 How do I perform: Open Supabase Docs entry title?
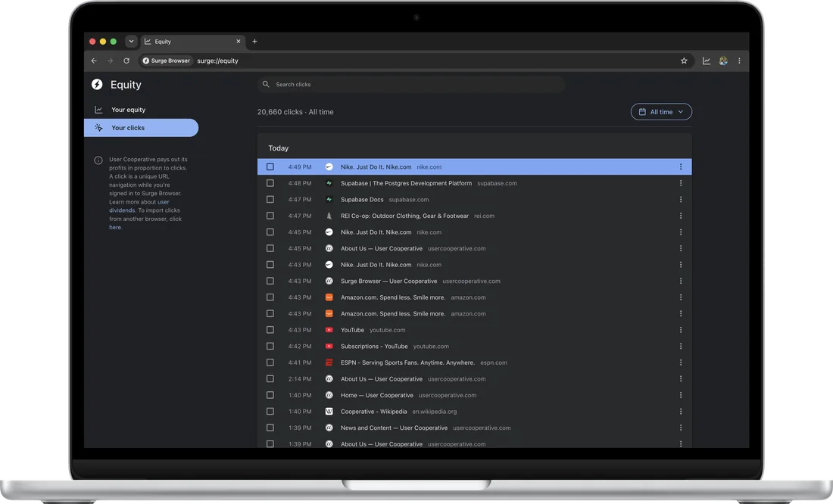[362, 200]
